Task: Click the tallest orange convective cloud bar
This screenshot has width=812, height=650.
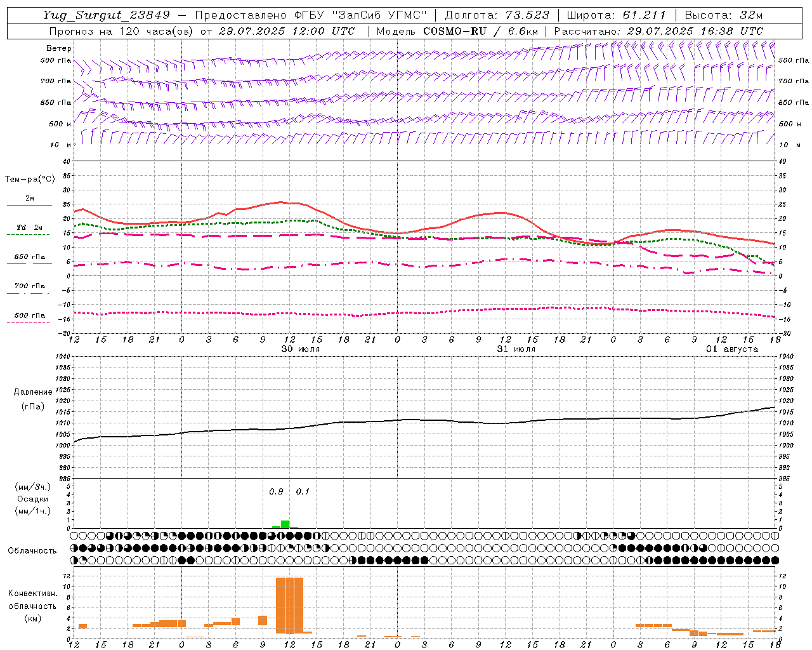Action: coord(289,606)
